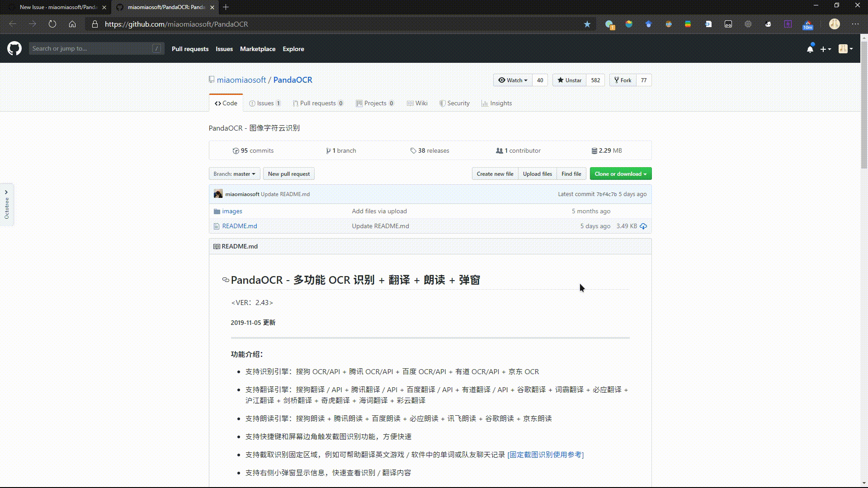
Task: Click the GitHub Octocat home logo
Action: (14, 48)
